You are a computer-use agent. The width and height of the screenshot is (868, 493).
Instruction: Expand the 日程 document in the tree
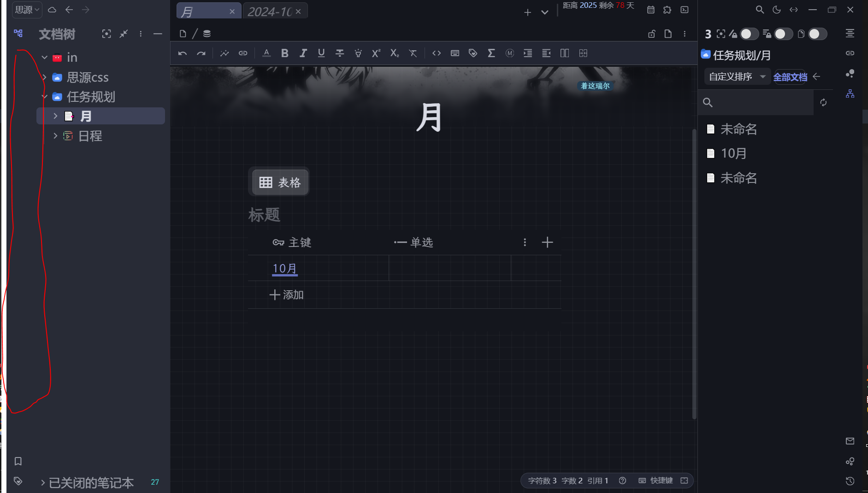tap(55, 136)
